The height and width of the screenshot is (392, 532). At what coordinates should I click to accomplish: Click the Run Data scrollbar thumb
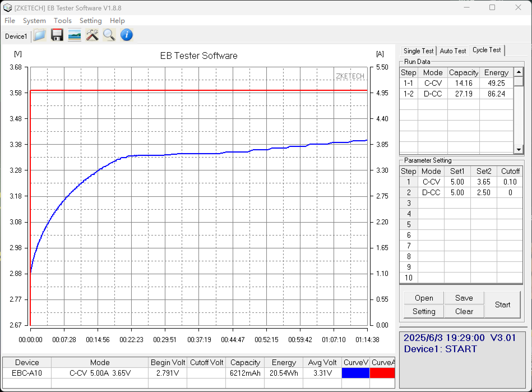[x=519, y=81]
